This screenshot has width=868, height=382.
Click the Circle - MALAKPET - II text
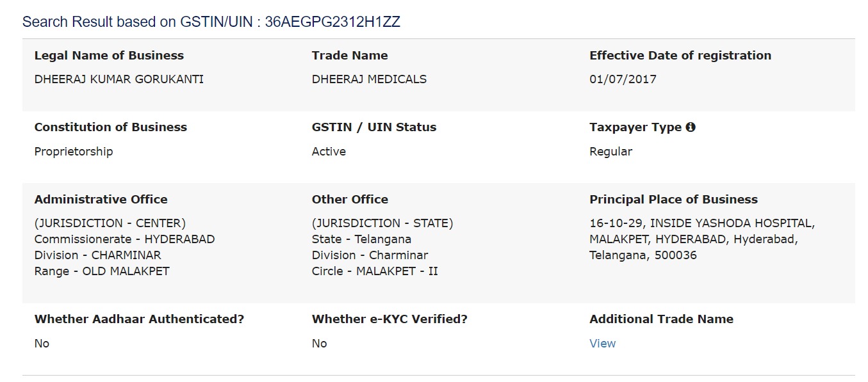(375, 271)
